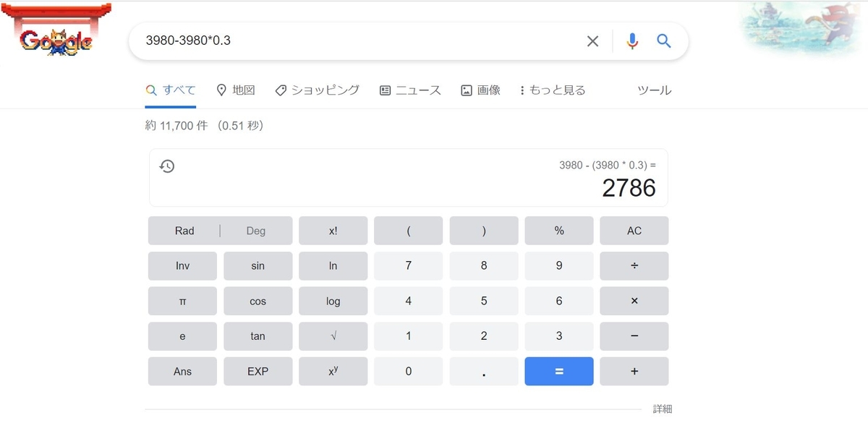Click the search magnifier icon
The image size is (868, 444).
(x=664, y=41)
